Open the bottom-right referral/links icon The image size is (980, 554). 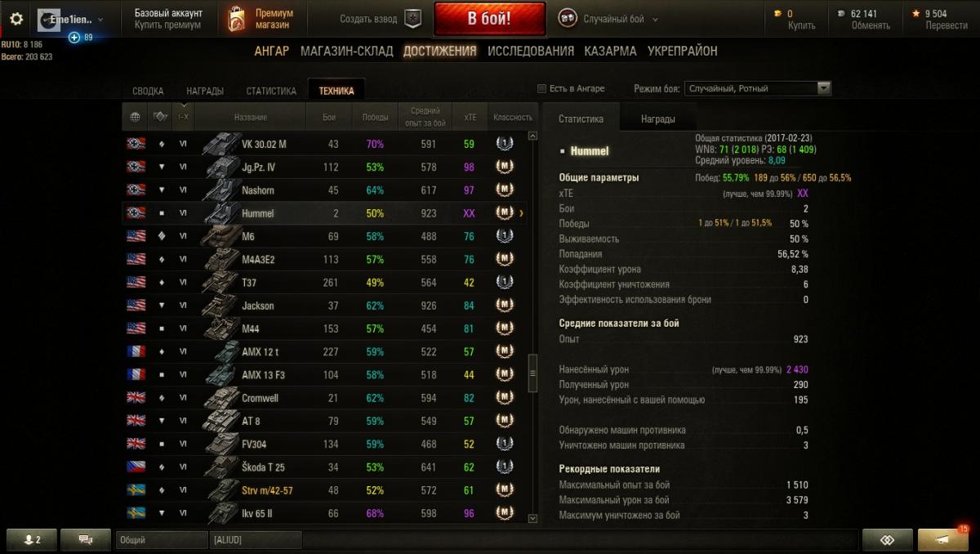click(x=888, y=539)
